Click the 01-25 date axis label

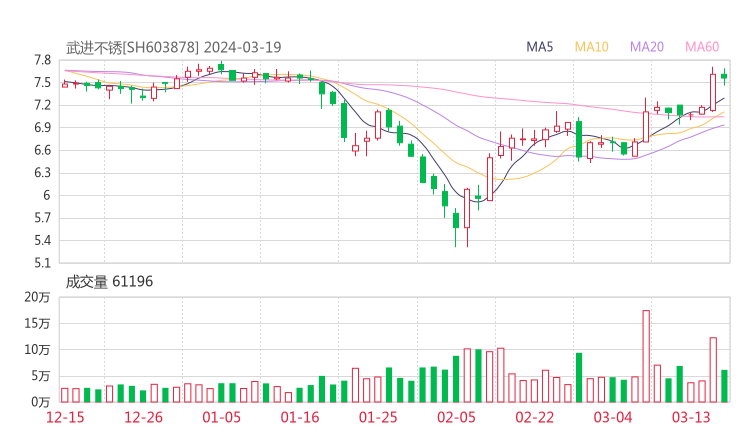378,417
